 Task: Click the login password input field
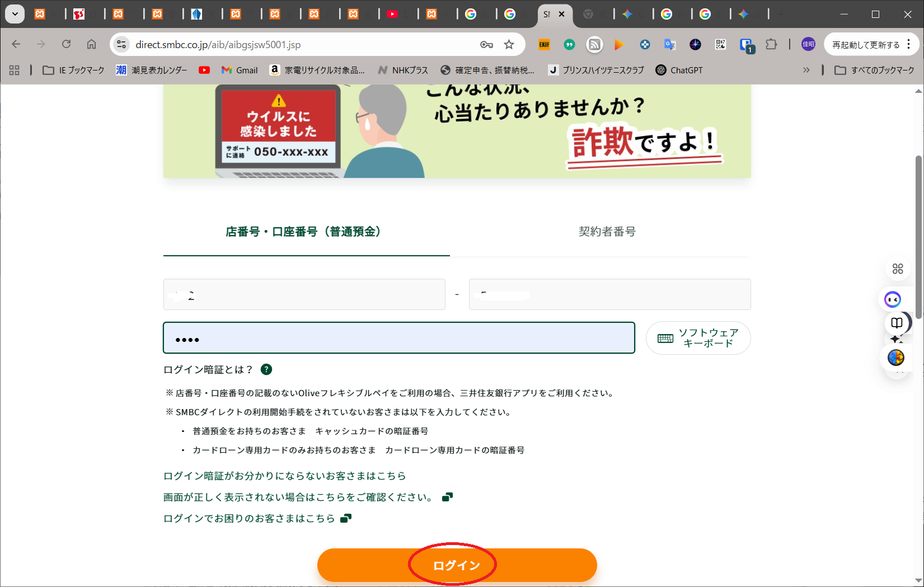[398, 338]
